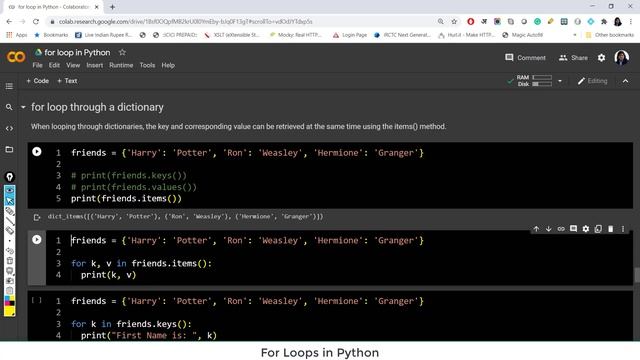
Task: Open the 'Login Page' bookmark
Action: [350, 35]
